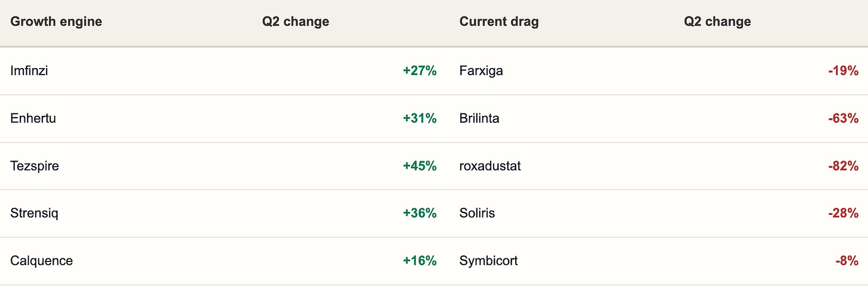Click the +16% Calquence value
The width and height of the screenshot is (868, 290).
420,261
